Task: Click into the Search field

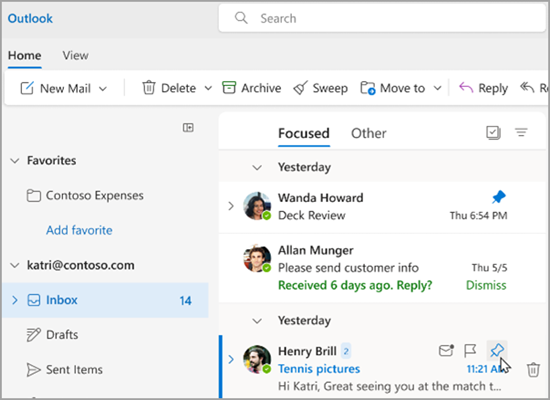Action: click(x=382, y=18)
